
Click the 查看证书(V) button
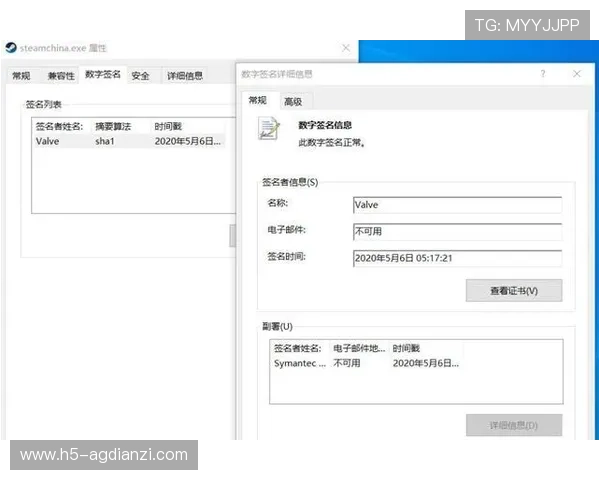point(514,291)
